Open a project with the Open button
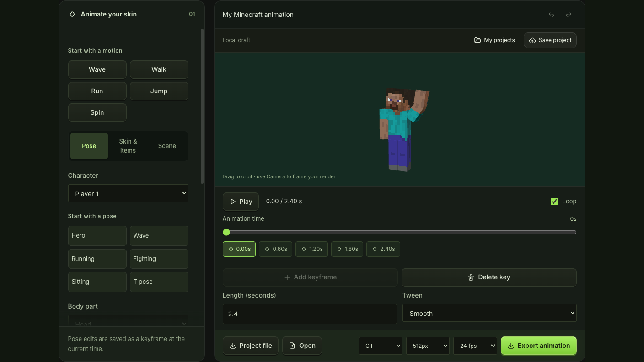The height and width of the screenshot is (362, 644). point(302,346)
